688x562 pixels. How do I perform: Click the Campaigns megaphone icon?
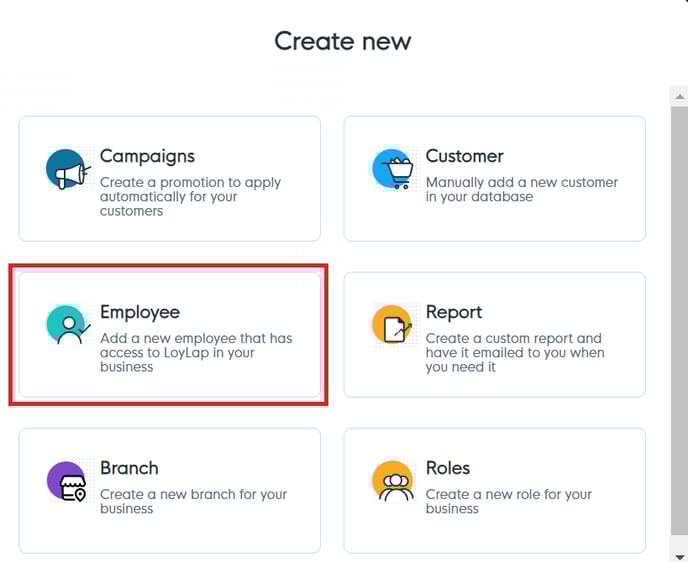pyautogui.click(x=67, y=170)
